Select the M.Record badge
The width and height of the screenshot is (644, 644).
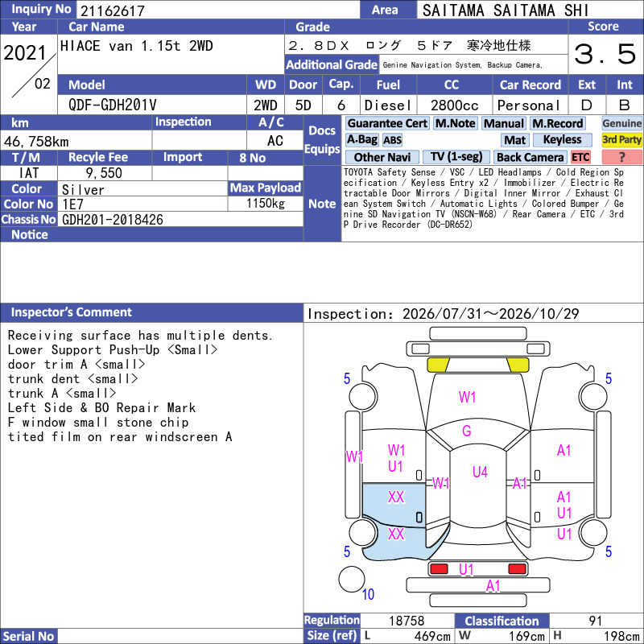pos(557,123)
